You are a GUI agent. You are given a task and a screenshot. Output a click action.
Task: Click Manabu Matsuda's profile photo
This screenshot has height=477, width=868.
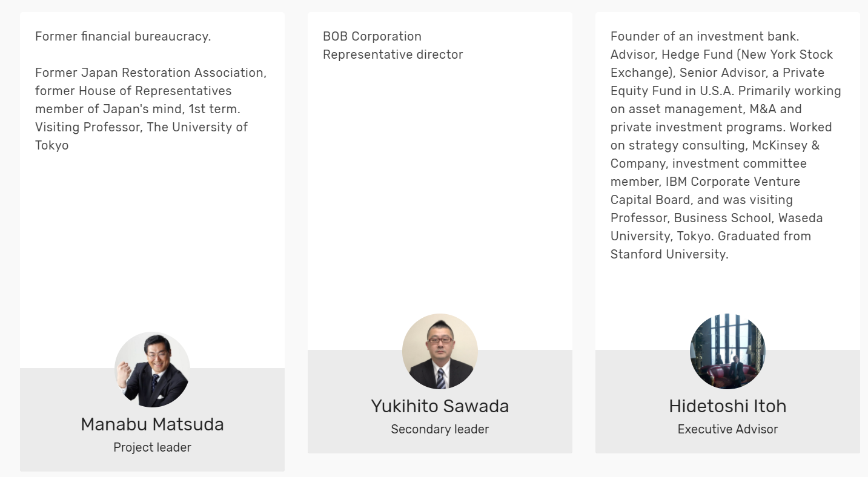pos(152,369)
